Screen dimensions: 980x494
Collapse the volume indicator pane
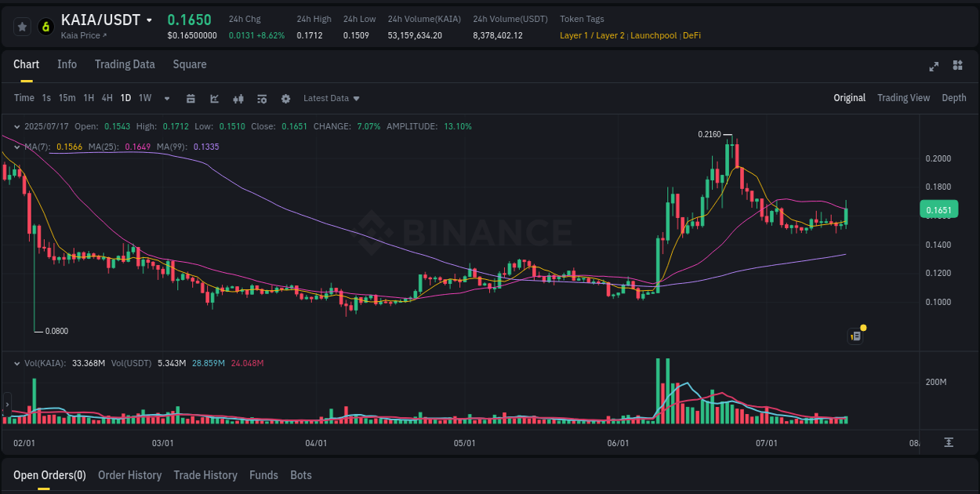[17, 363]
